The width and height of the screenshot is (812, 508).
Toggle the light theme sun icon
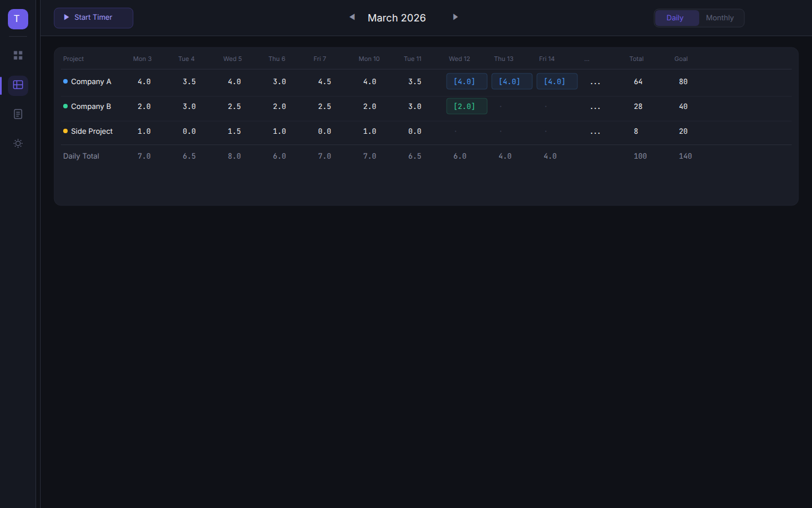(17, 143)
